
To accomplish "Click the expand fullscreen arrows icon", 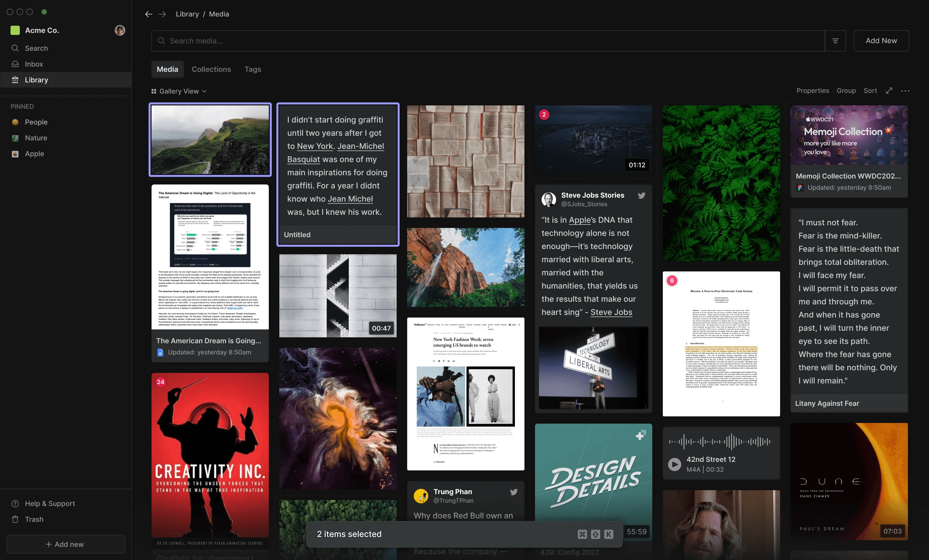I will pos(889,91).
